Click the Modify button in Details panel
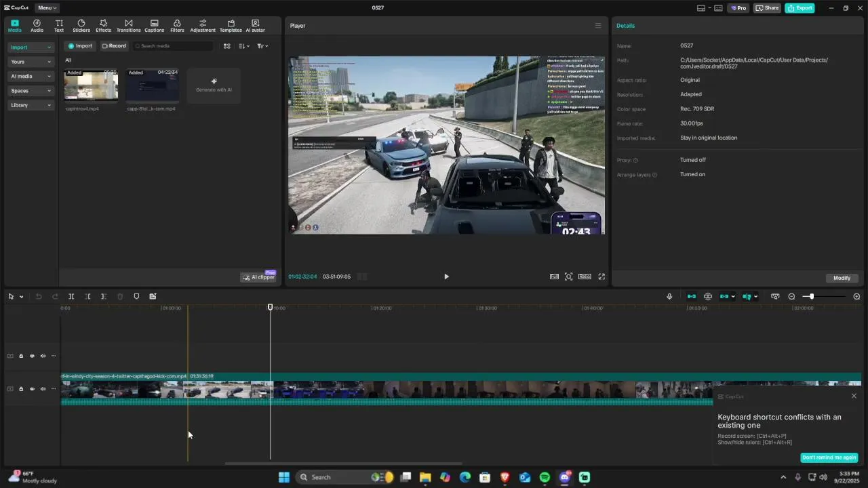The image size is (868, 488). click(x=842, y=278)
